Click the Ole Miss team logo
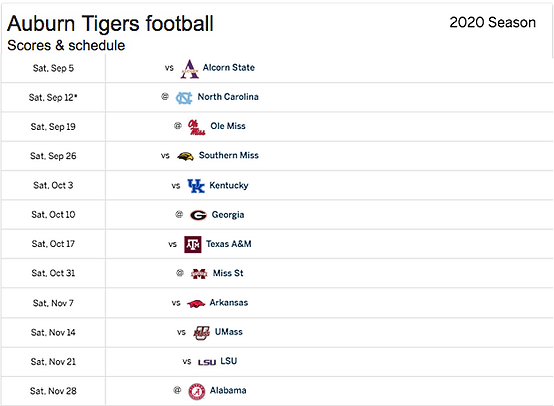This screenshot has width=554, height=406. (x=196, y=127)
